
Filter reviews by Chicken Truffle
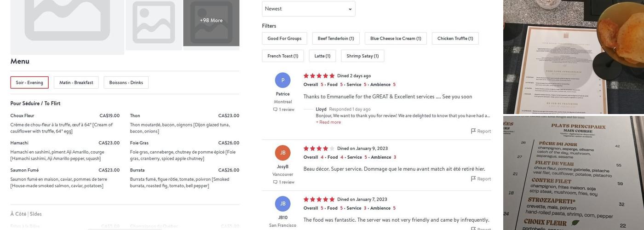click(x=455, y=39)
